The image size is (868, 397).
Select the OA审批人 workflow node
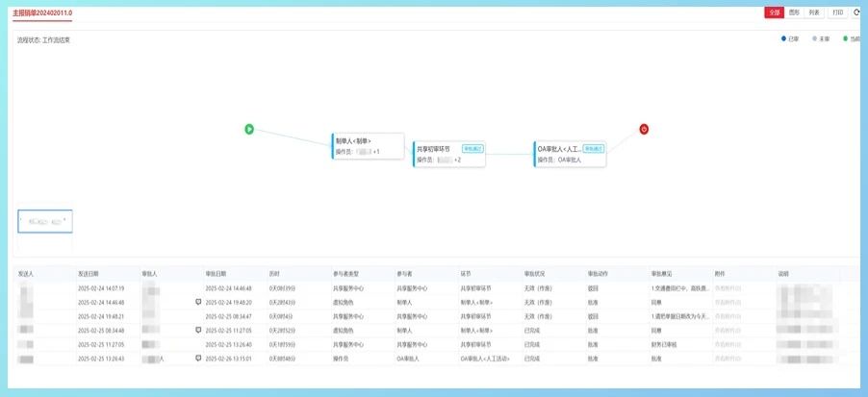click(571, 154)
